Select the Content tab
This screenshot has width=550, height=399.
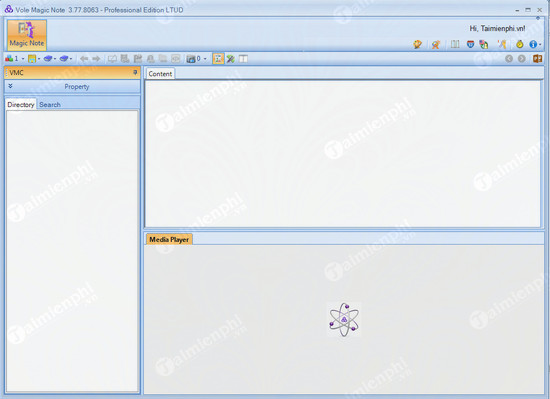point(160,74)
